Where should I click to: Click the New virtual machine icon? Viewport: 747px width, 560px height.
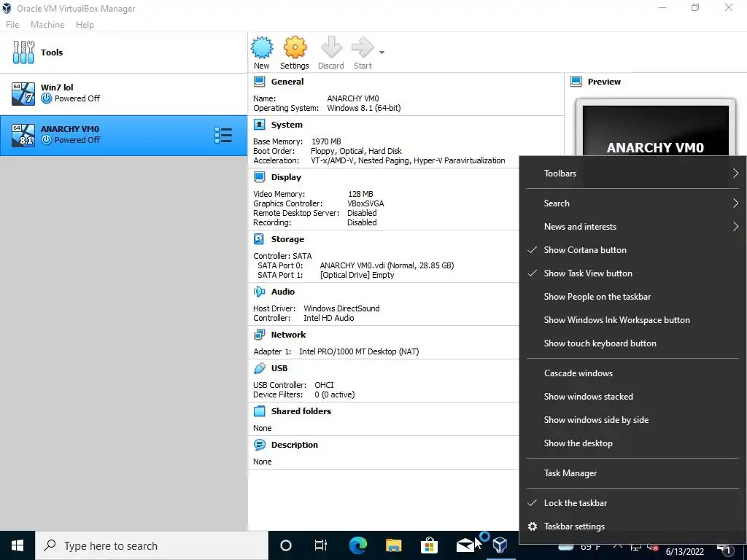(x=262, y=47)
